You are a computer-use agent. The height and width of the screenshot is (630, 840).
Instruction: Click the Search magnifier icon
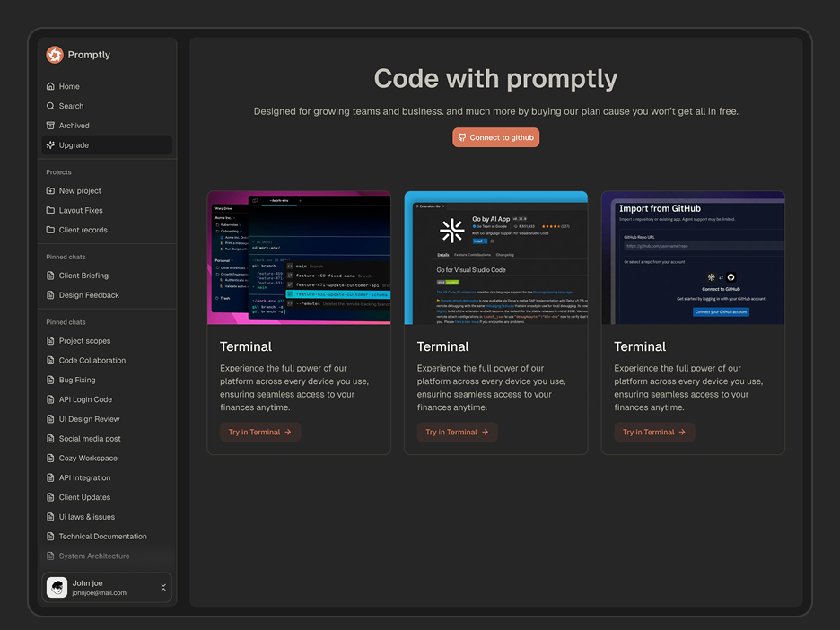coord(50,106)
